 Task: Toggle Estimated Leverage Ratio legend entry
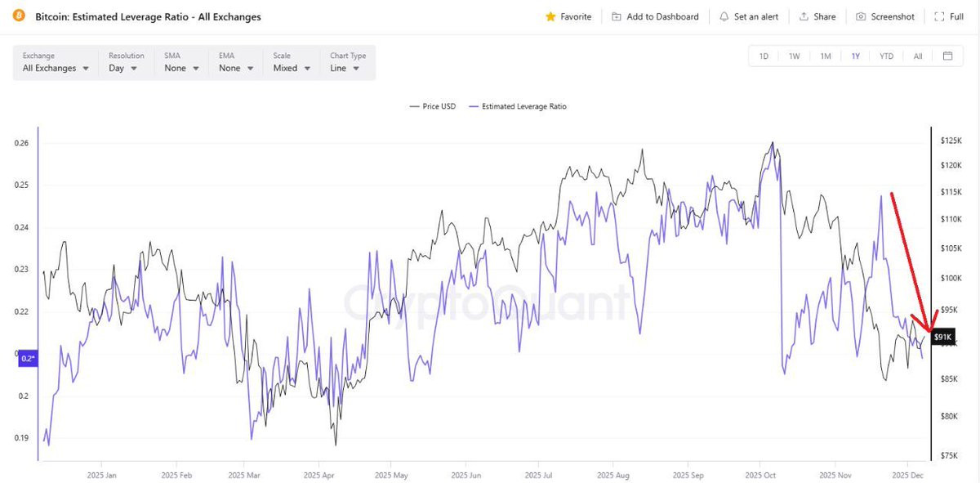pos(517,106)
